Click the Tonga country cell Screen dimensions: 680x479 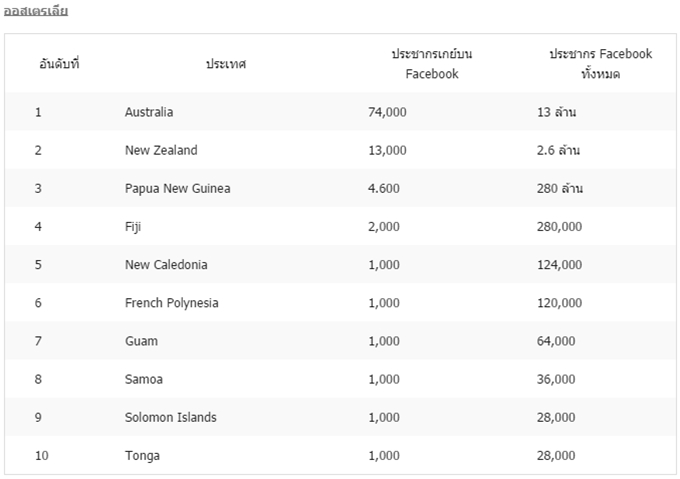click(x=142, y=456)
